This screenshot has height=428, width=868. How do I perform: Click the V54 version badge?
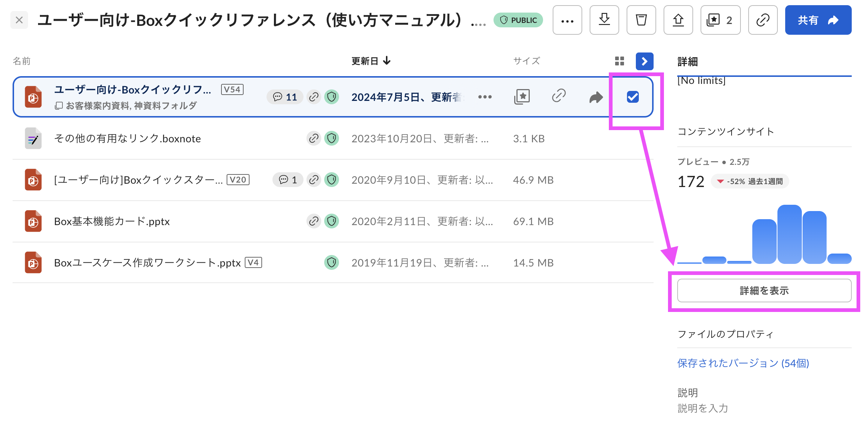click(232, 89)
